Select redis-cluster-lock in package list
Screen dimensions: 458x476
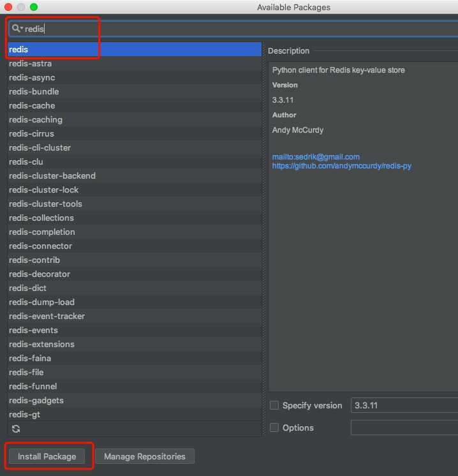pos(135,190)
